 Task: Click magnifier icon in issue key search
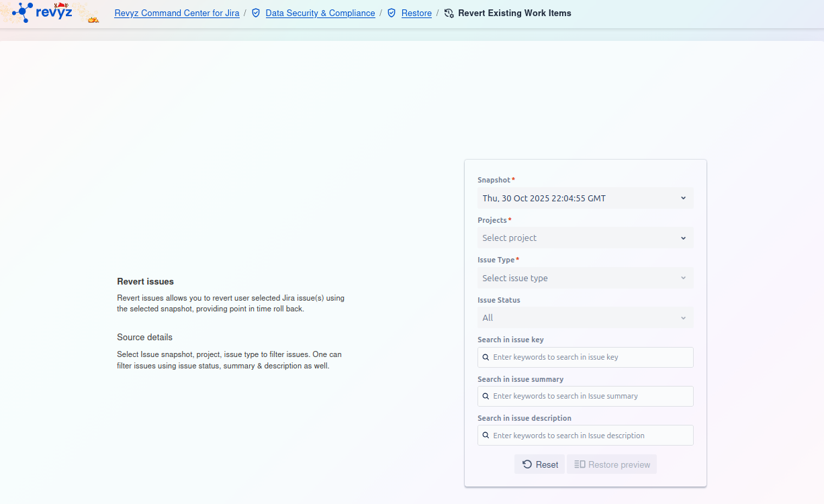click(x=486, y=357)
